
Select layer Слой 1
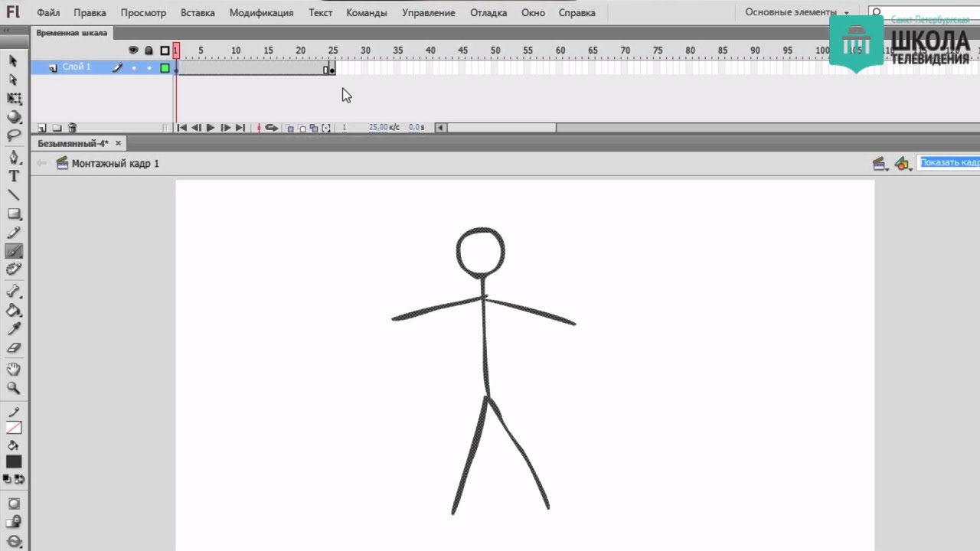point(77,67)
